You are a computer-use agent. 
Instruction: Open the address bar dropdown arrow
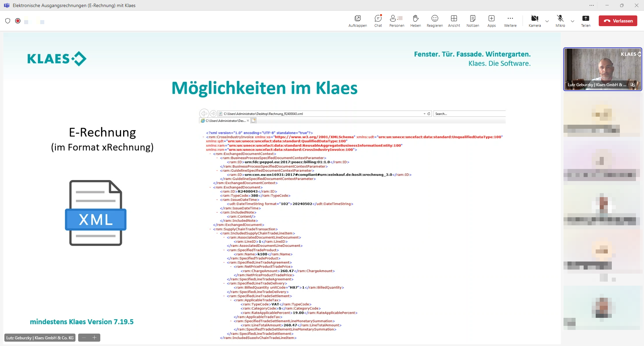(424, 114)
